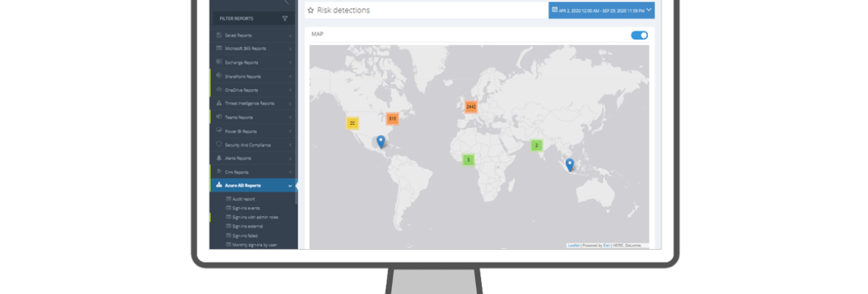Screen dimensions: 868x294
Task: Click the Security And Compliance shield icon
Action: [x=219, y=144]
